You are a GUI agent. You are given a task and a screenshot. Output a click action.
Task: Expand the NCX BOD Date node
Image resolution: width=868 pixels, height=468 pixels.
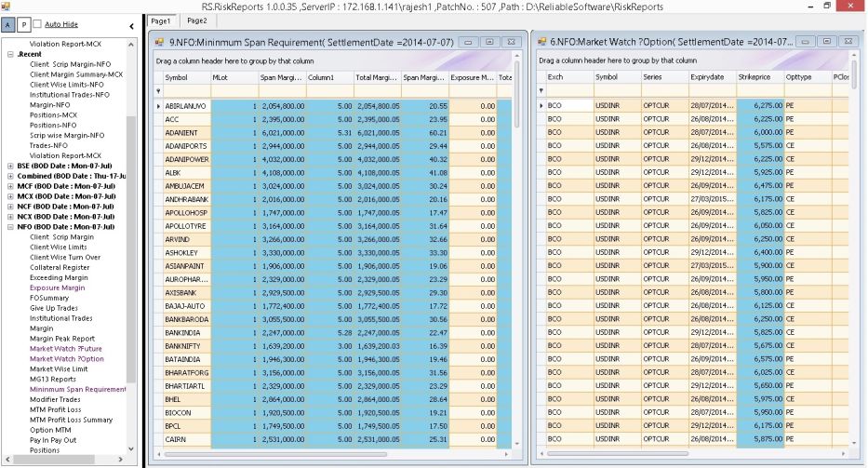click(x=10, y=217)
